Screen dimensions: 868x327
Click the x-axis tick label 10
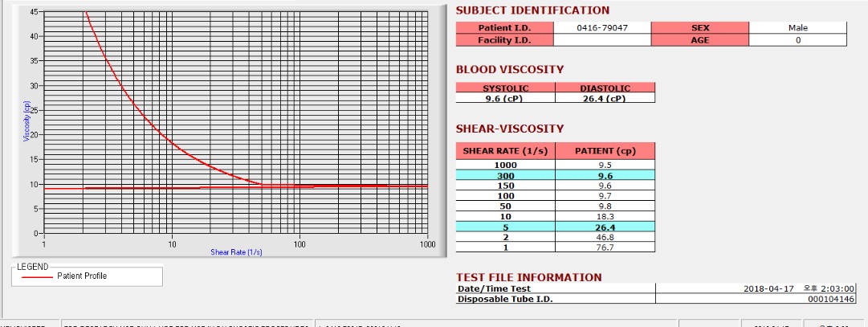click(172, 244)
